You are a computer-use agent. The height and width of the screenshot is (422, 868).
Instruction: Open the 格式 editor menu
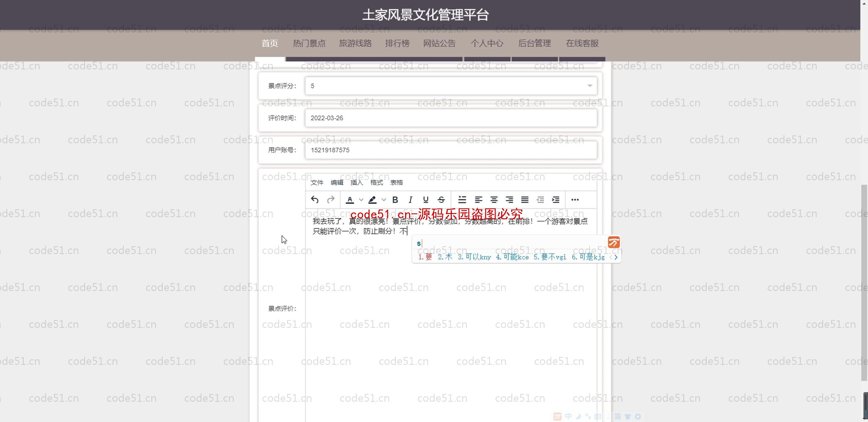377,183
